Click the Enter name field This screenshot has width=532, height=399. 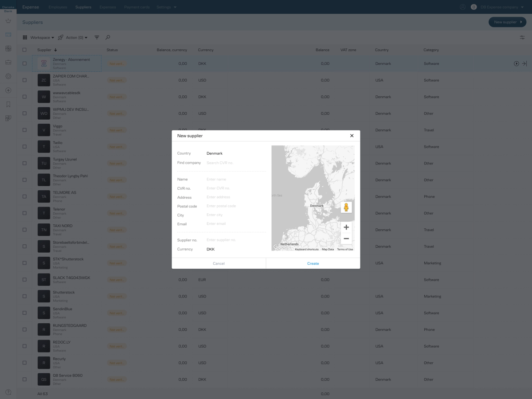coord(236,179)
